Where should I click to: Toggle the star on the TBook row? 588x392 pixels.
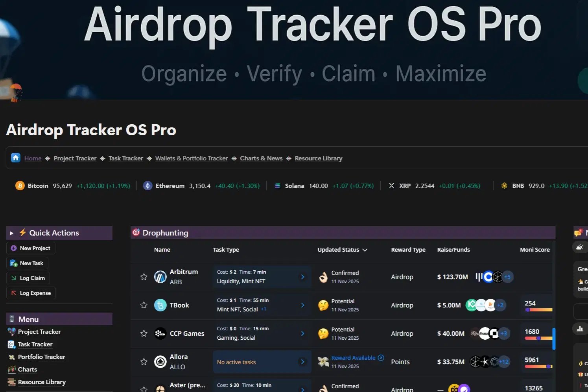(x=144, y=305)
